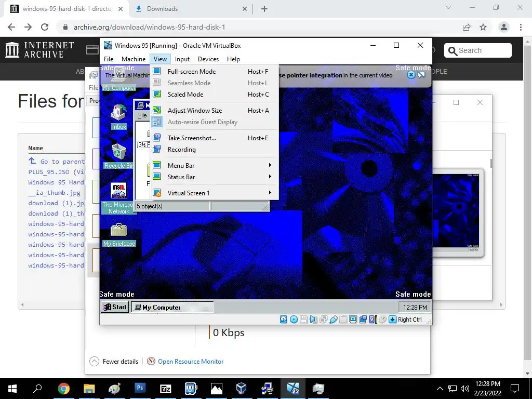This screenshot has height=399, width=532.
Task: Select the My Briefcase desktop icon
Action: 119,235
